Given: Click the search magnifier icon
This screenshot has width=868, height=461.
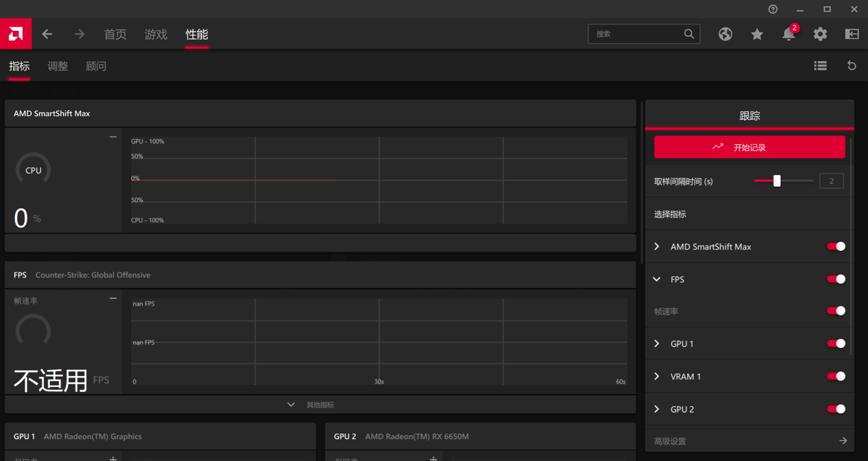Looking at the screenshot, I should (x=689, y=34).
